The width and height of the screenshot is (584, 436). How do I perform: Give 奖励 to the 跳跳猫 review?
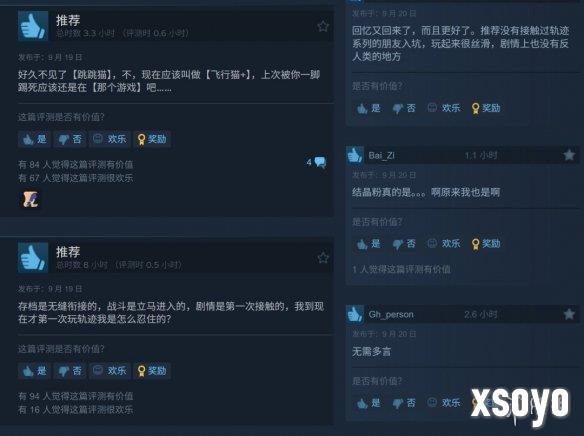tap(152, 139)
